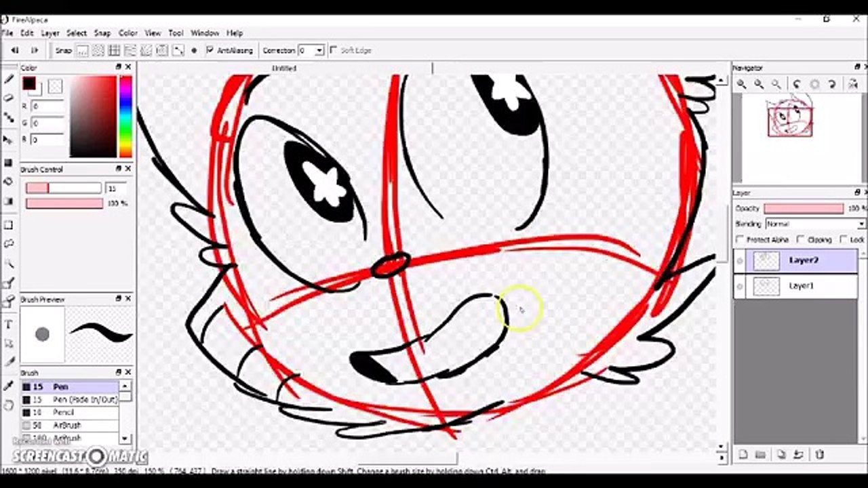The width and height of the screenshot is (868, 488).
Task: Add a new layer folder
Action: tap(760, 455)
